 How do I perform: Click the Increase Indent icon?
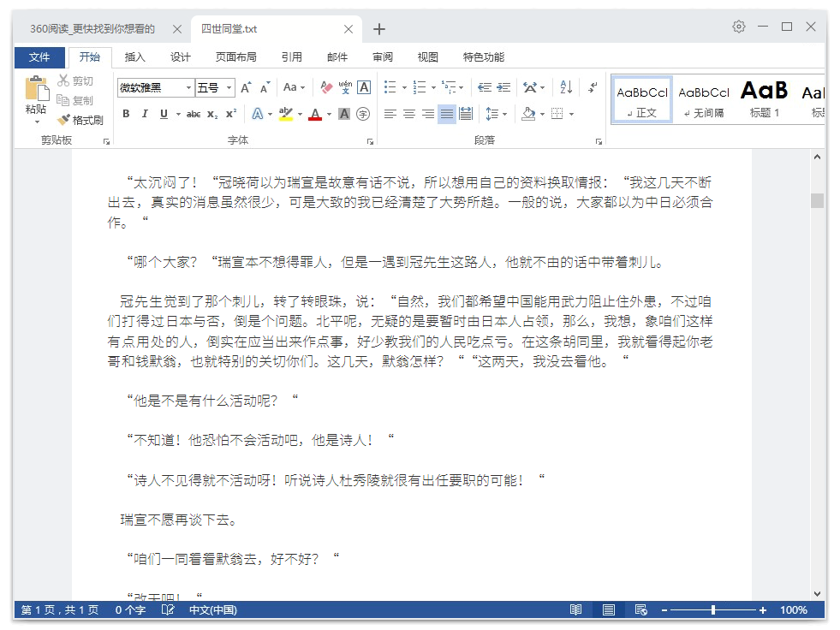click(x=503, y=87)
